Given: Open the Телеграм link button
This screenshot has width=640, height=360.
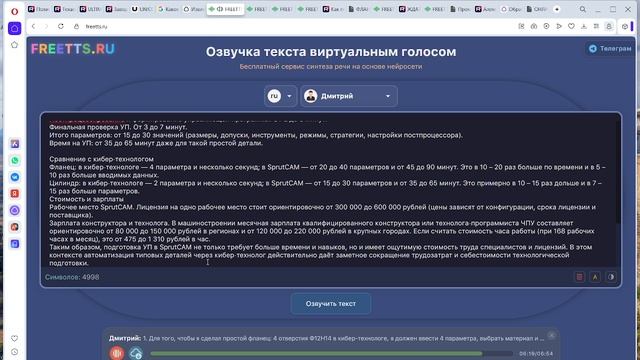Looking at the screenshot, I should (610, 48).
